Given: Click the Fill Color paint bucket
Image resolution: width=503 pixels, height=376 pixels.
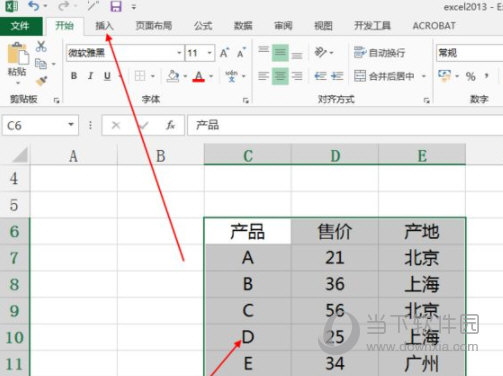Looking at the screenshot, I should click(x=173, y=76).
